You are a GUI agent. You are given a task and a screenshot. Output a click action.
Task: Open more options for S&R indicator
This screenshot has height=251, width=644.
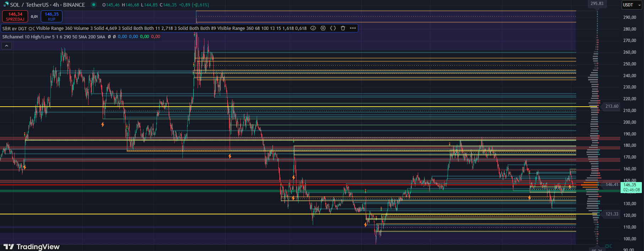(x=353, y=28)
